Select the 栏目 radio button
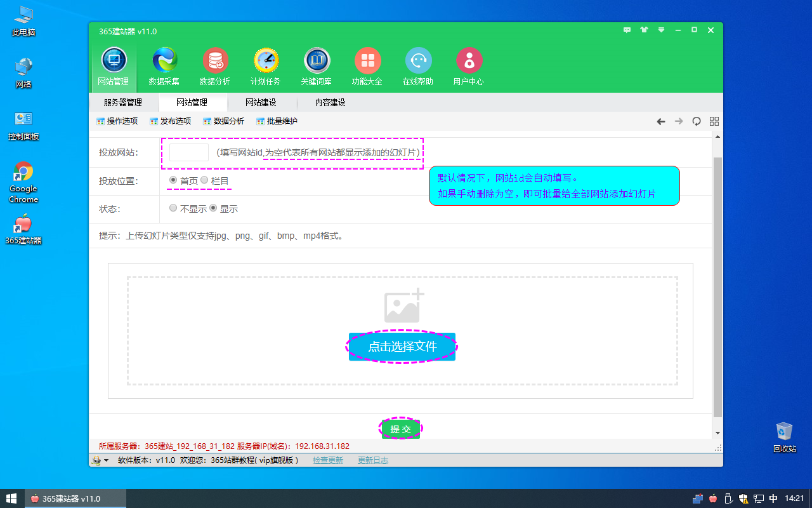Image resolution: width=812 pixels, height=508 pixels. point(204,180)
